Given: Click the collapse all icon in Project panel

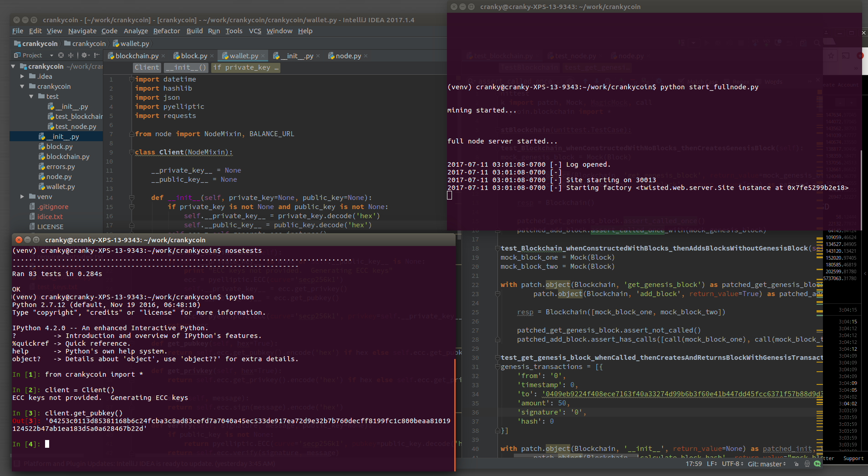Looking at the screenshot, I should [x=71, y=55].
